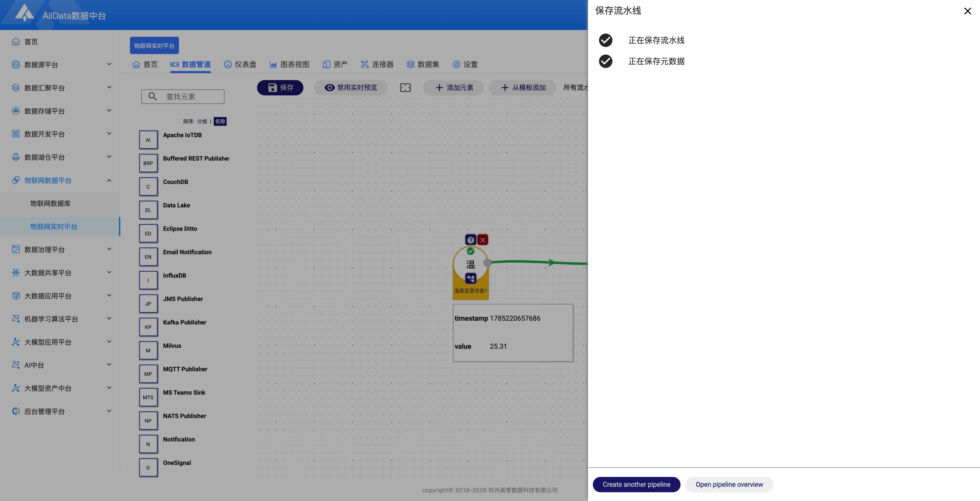Click the 正在保存元数据 status checkmark

(606, 61)
